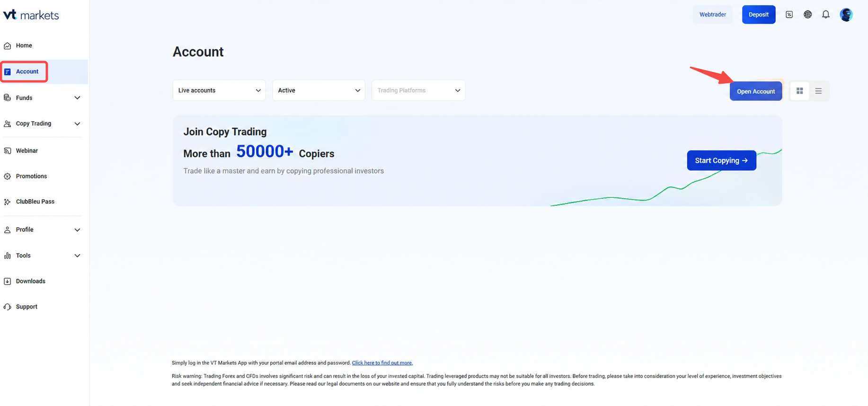Click the square slashed icon beside Deposit
Image resolution: width=868 pixels, height=406 pixels.
click(789, 15)
